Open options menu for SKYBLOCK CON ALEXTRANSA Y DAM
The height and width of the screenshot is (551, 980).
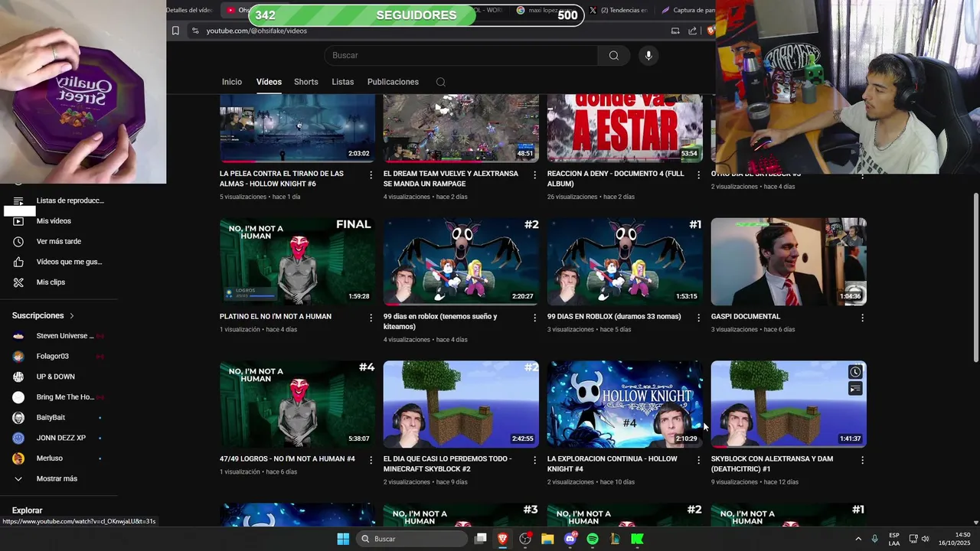click(862, 460)
